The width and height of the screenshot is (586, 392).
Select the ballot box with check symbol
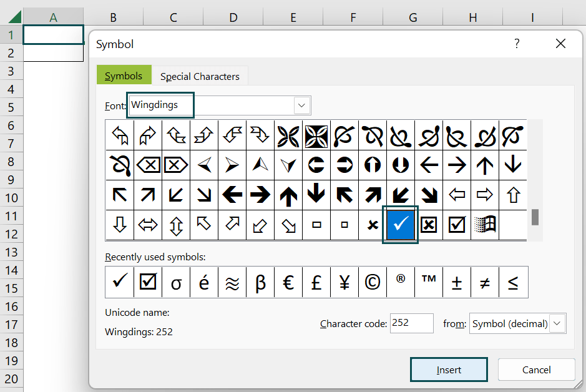point(456,225)
